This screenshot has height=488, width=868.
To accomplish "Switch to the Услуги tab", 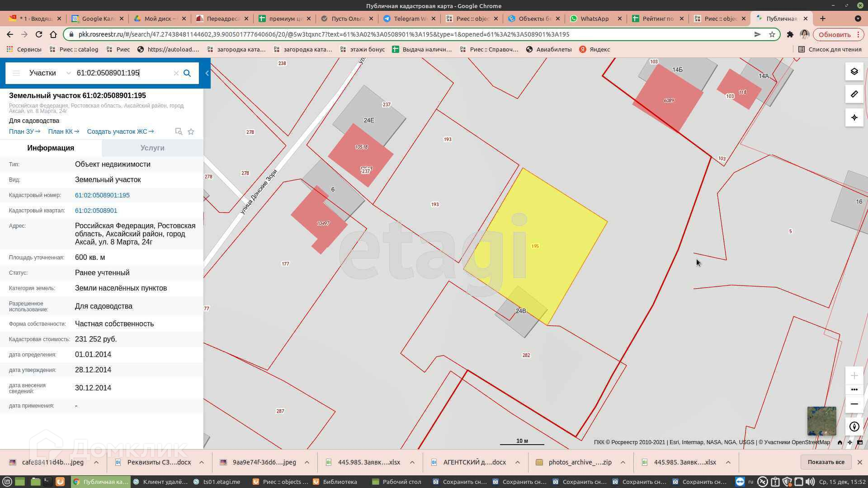I will pos(152,148).
